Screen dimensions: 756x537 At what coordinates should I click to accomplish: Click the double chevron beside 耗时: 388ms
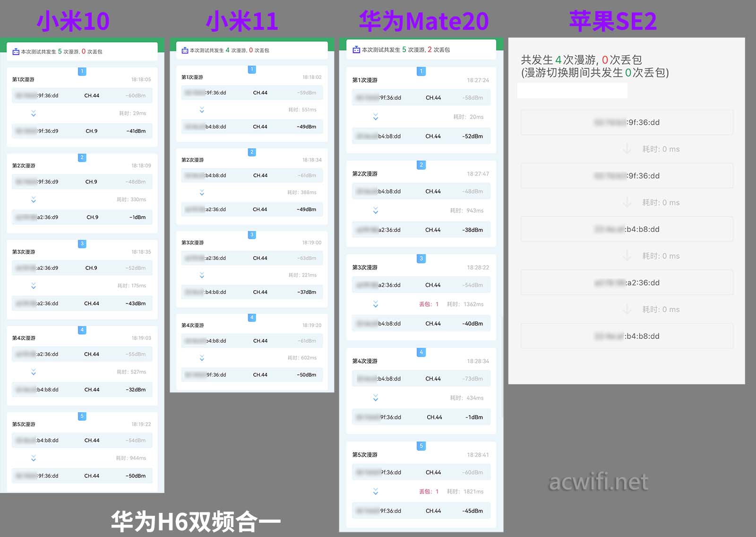click(x=202, y=192)
